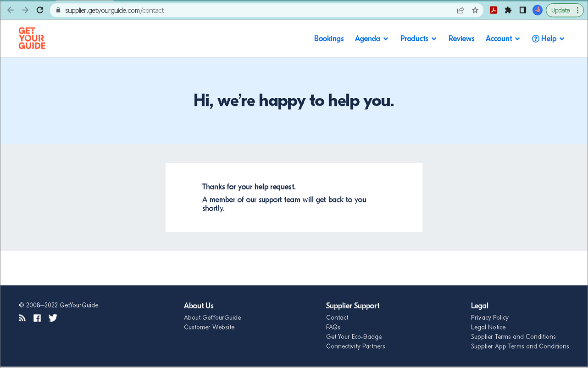588x368 pixels.
Task: Open the Twitter icon in footer
Action: (53, 318)
